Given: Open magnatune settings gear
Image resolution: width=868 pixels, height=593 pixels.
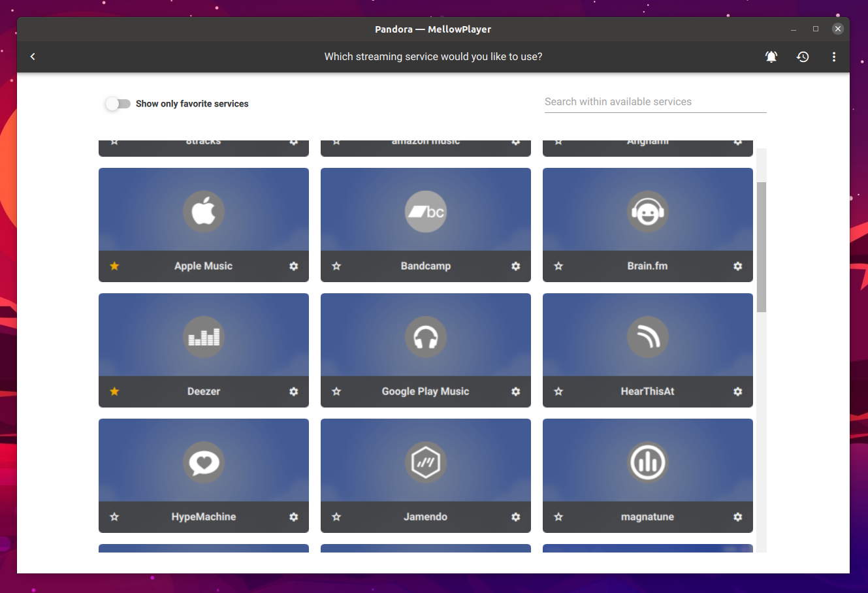Looking at the screenshot, I should pyautogui.click(x=738, y=517).
